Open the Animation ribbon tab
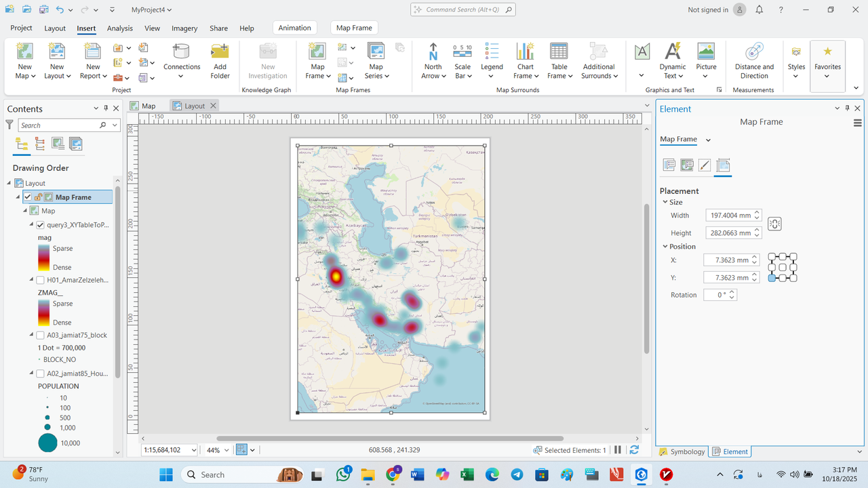 [294, 28]
